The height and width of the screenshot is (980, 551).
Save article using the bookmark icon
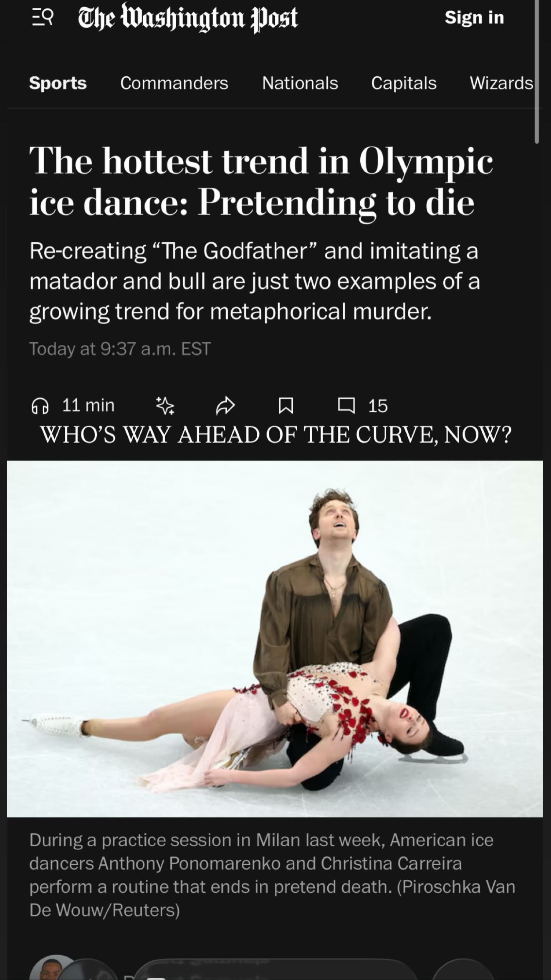(x=286, y=406)
